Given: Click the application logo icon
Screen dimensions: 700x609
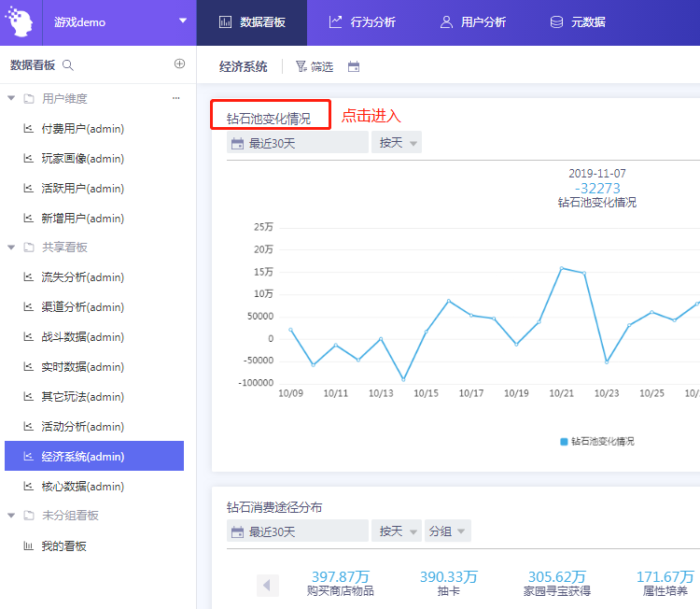Looking at the screenshot, I should (x=21, y=21).
